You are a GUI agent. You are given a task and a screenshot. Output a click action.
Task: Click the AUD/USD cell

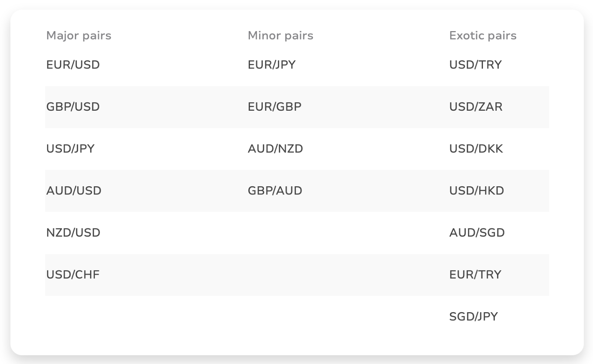pyautogui.click(x=74, y=191)
